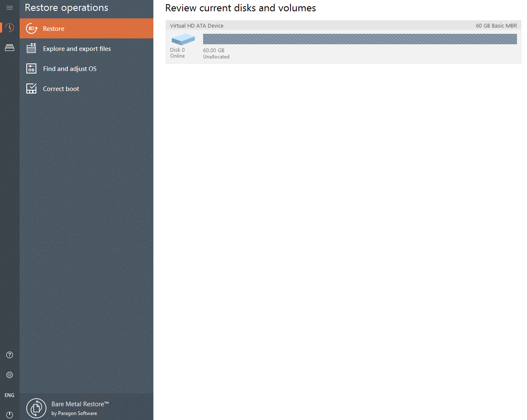Open Settings via the gear icon
Image resolution: width=527 pixels, height=420 pixels.
click(10, 375)
